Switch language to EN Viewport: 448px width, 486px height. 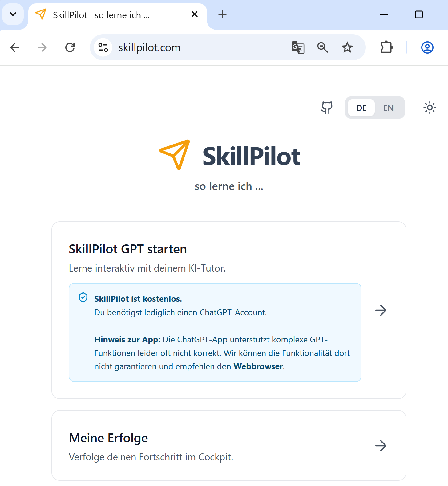(388, 108)
